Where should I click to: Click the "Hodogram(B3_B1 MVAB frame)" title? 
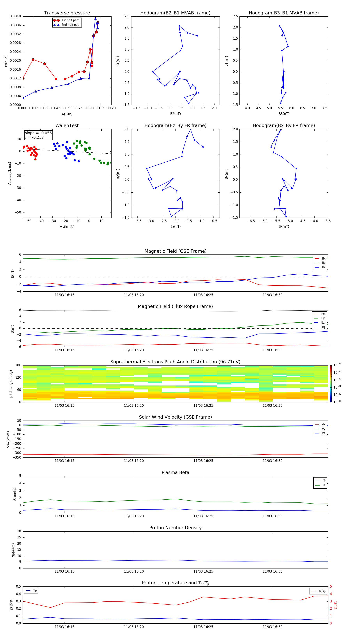click(x=284, y=13)
